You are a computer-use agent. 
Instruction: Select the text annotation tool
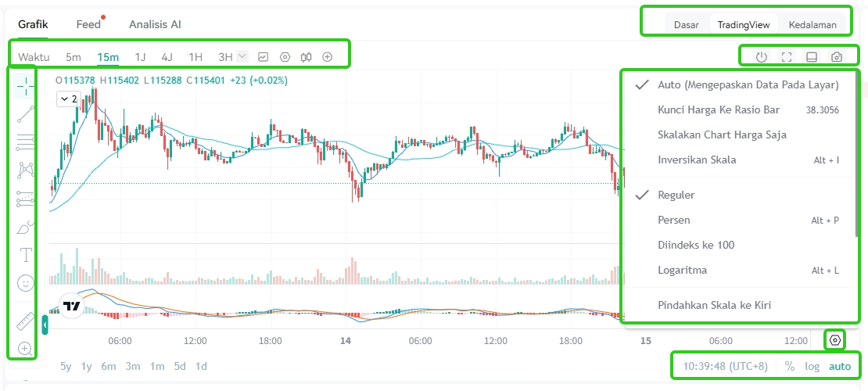26,255
